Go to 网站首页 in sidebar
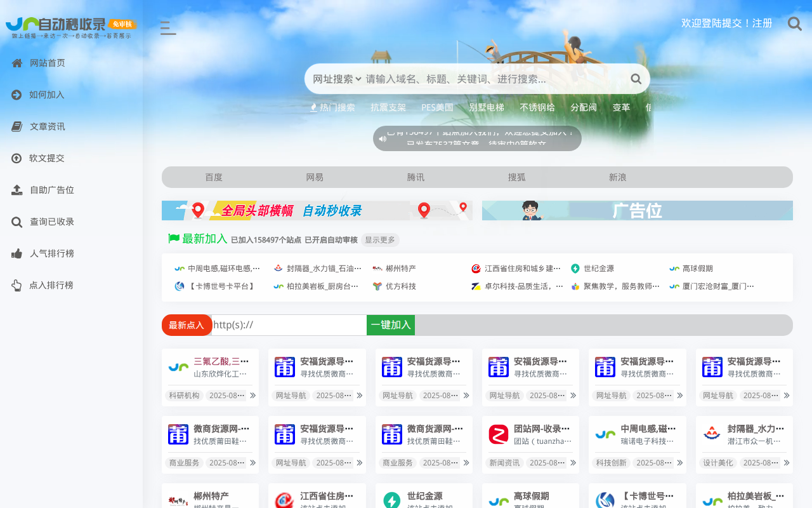This screenshot has height=508, width=812. (48, 63)
